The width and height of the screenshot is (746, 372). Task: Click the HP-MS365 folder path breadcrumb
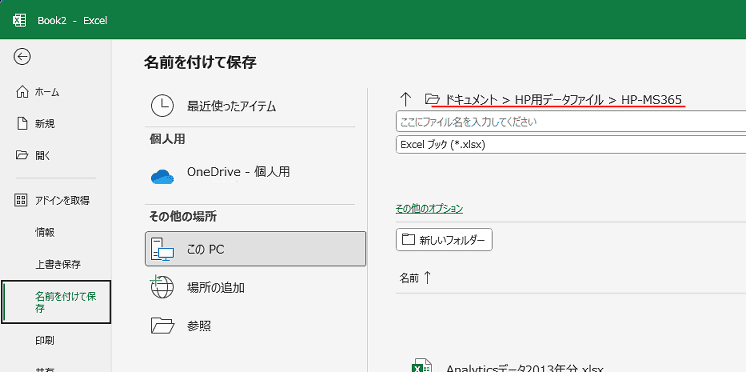click(x=651, y=99)
